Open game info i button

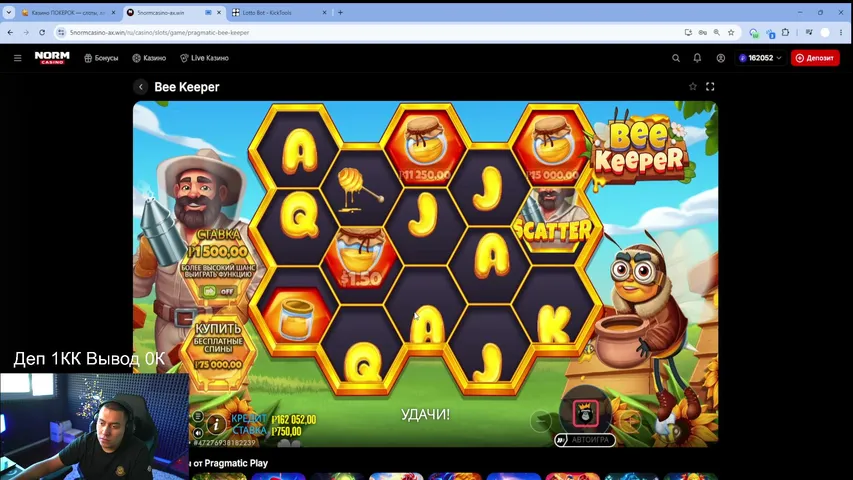pyautogui.click(x=216, y=424)
